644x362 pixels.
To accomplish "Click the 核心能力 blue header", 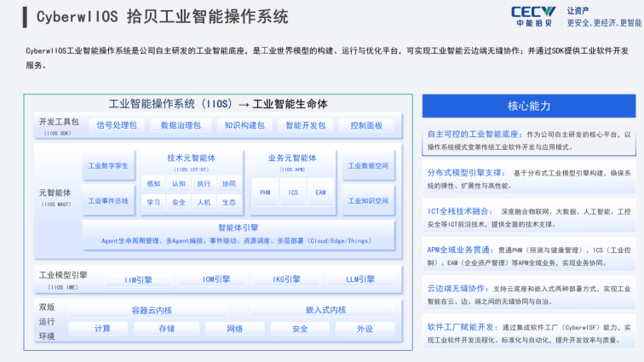I will [529, 106].
